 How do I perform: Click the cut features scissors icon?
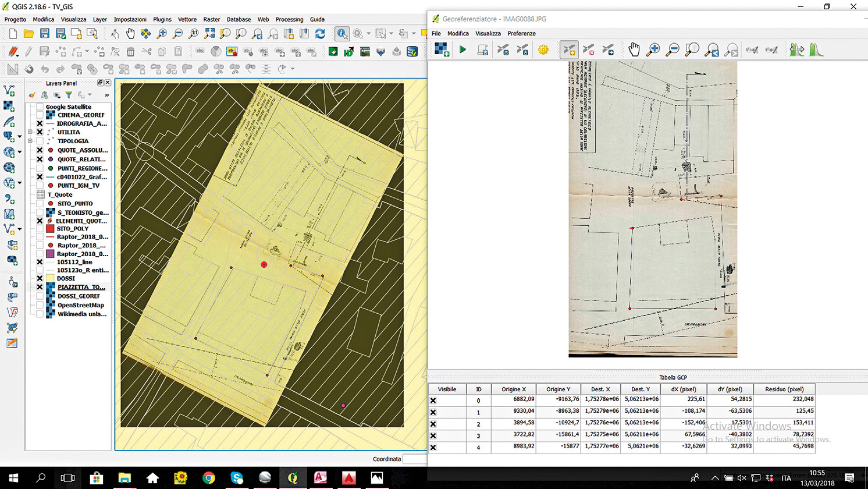pyautogui.click(x=147, y=52)
